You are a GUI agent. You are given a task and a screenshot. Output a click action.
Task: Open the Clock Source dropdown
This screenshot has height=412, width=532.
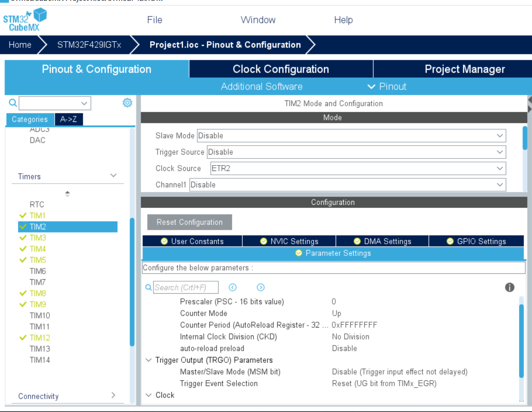coord(358,168)
